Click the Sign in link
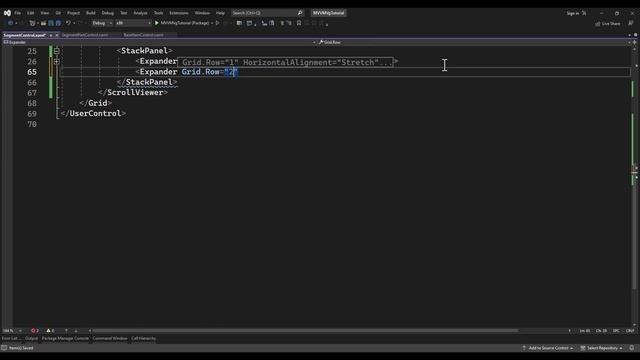The image size is (640, 360). point(573,13)
